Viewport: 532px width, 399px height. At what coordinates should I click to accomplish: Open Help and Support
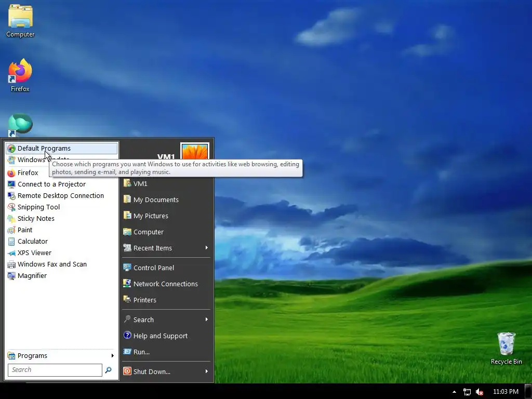click(166, 336)
